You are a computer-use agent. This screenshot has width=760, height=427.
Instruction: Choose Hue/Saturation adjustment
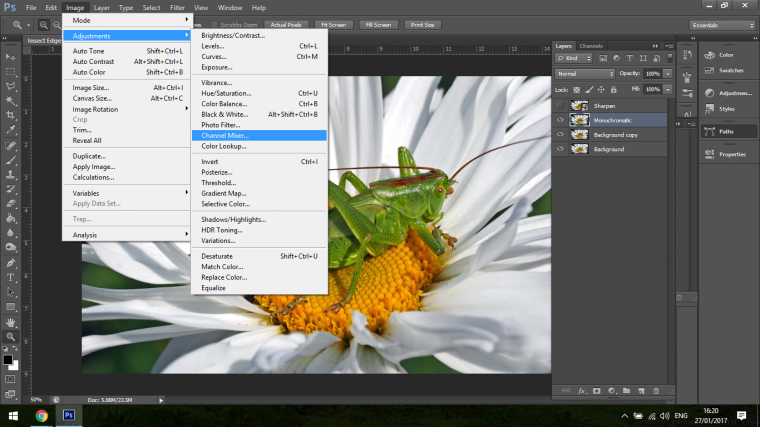pyautogui.click(x=259, y=93)
